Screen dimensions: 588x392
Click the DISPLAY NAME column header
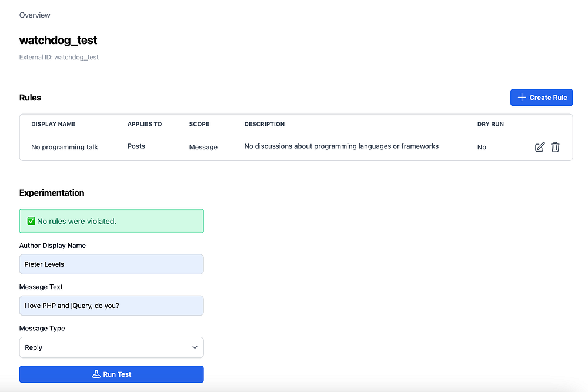click(x=54, y=124)
